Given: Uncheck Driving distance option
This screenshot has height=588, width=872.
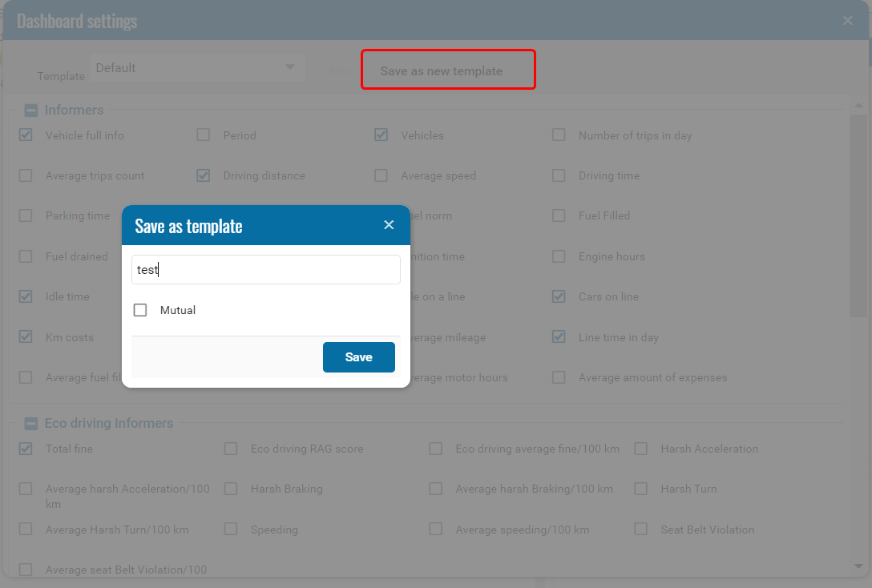Looking at the screenshot, I should pyautogui.click(x=204, y=175).
